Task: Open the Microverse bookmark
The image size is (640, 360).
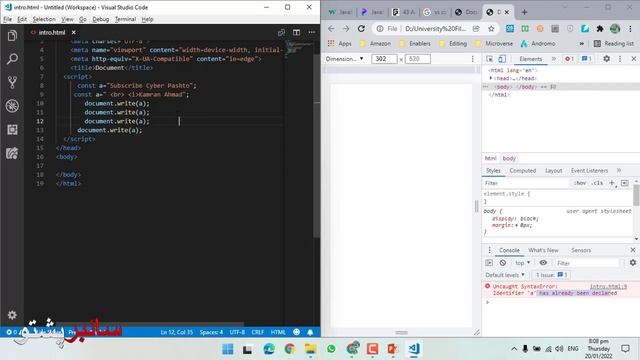Action: (494, 44)
